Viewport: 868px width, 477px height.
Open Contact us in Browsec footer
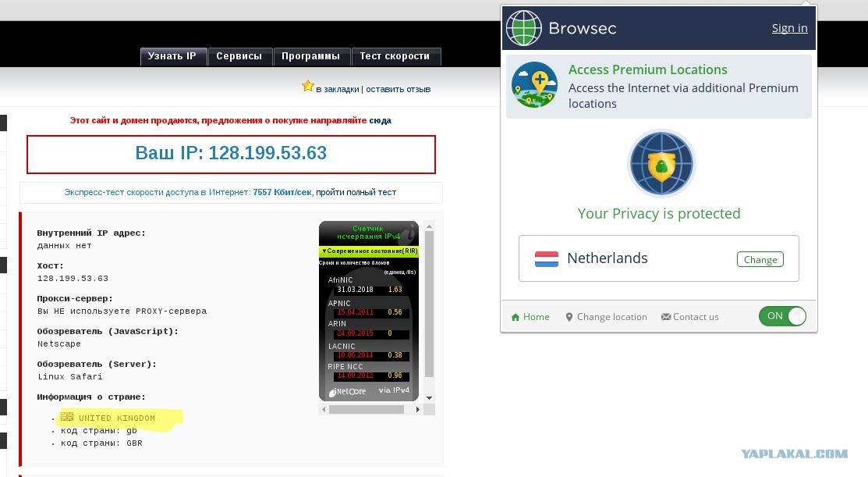pyautogui.click(x=689, y=317)
